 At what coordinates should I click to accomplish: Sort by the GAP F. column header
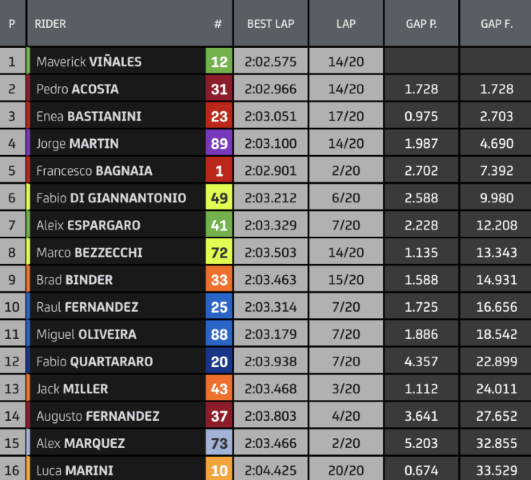(x=496, y=24)
